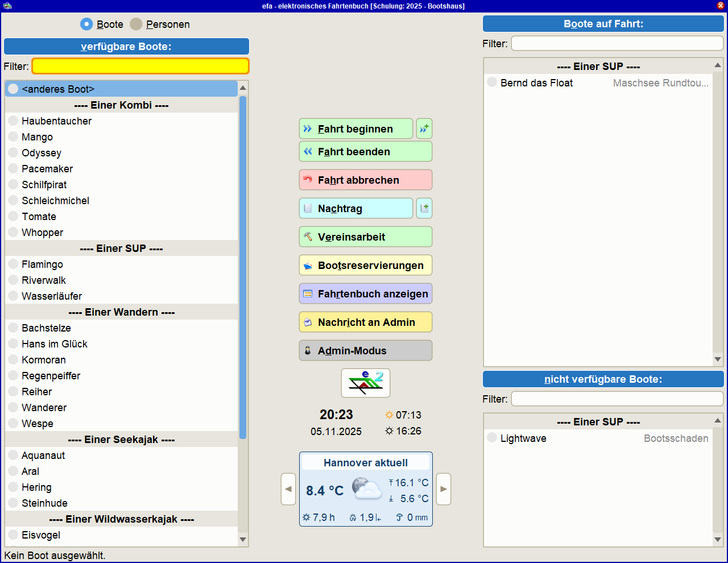728x563 pixels.
Task: Open Fahrtenbuch anzeigen
Action: point(365,293)
